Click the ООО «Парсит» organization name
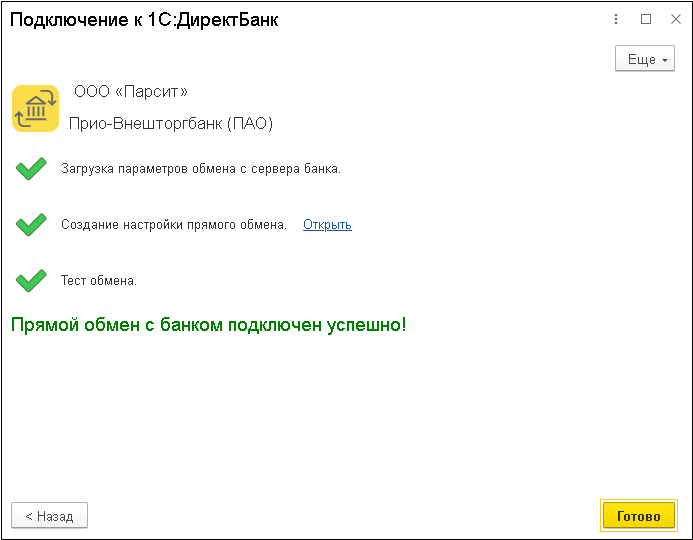Image resolution: width=693 pixels, height=540 pixels. pos(131,91)
